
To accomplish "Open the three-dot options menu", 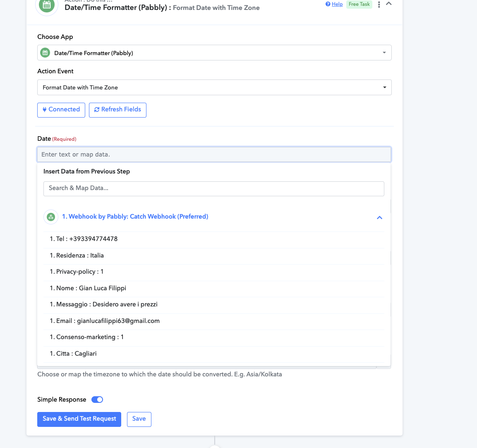I will tap(379, 4).
